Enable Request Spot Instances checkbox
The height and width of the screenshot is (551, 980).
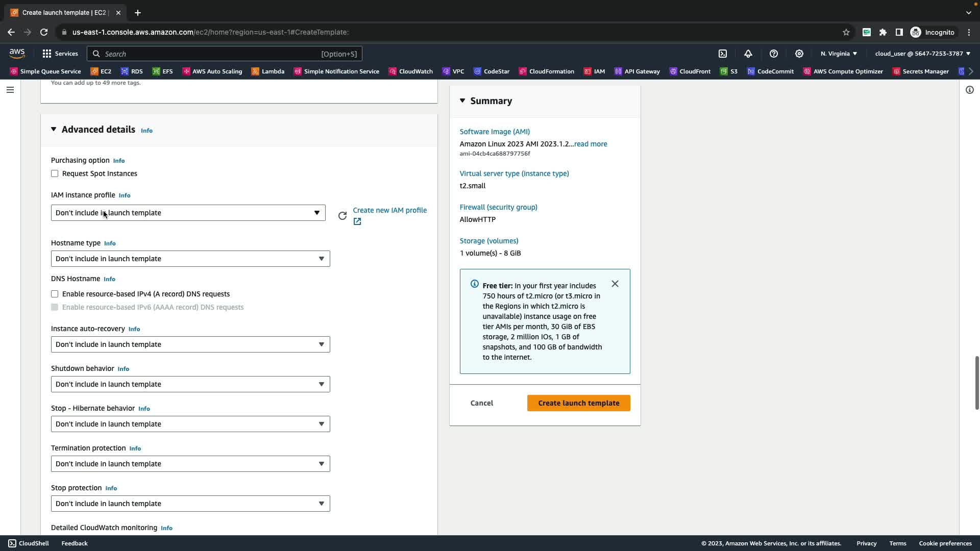pyautogui.click(x=55, y=174)
